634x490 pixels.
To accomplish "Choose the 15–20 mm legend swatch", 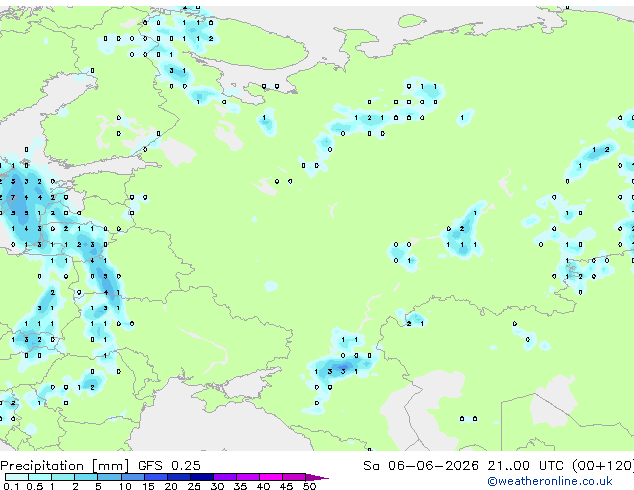I will (x=155, y=477).
